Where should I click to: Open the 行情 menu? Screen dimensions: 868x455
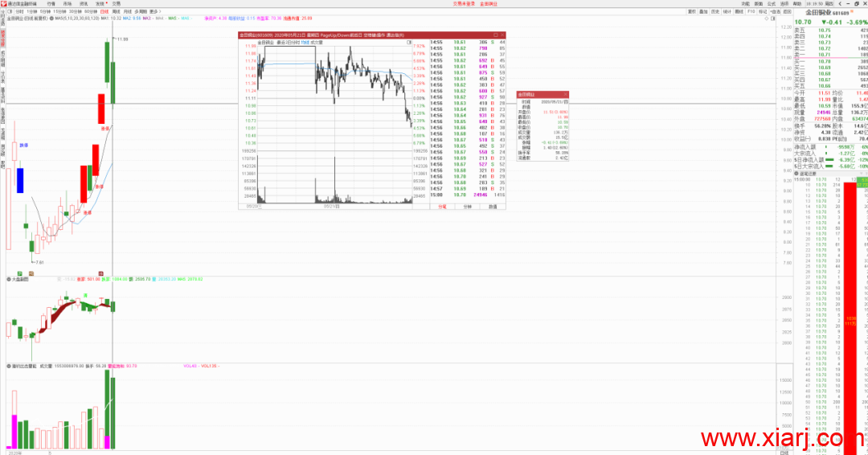click(51, 4)
